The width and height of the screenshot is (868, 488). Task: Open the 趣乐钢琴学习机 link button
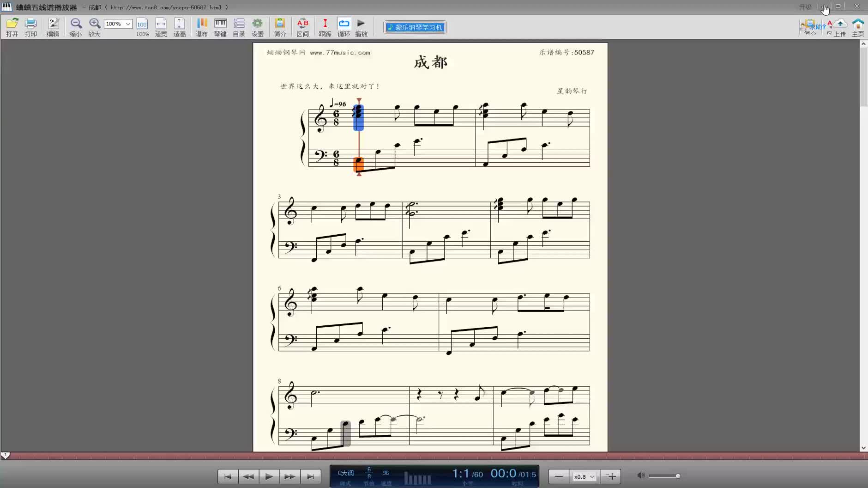(x=415, y=27)
